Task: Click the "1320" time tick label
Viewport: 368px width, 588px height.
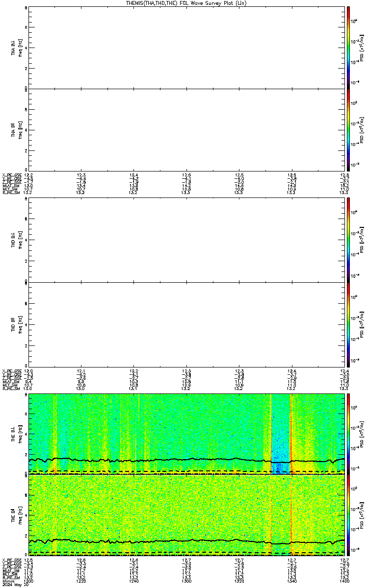Action: point(239,581)
